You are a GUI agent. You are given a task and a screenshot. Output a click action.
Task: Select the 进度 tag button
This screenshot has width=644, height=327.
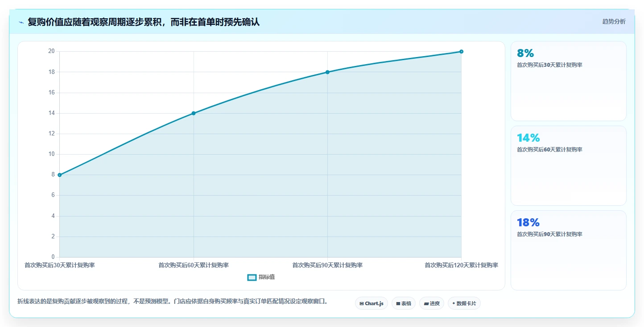[x=432, y=303]
